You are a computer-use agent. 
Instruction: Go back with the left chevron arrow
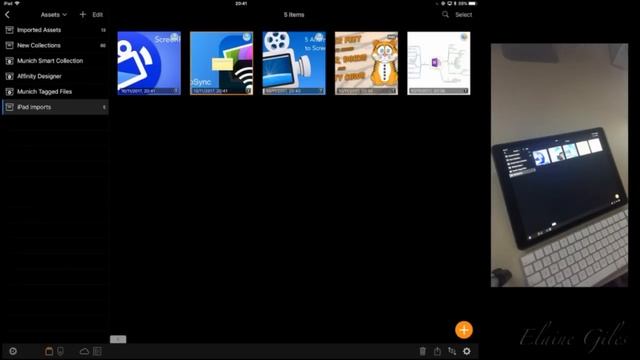click(x=7, y=15)
